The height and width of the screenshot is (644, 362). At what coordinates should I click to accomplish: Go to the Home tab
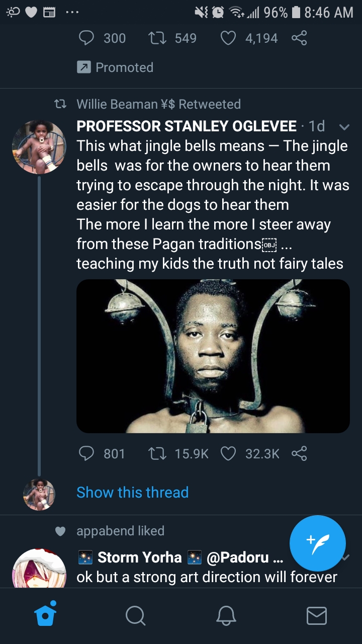coord(45,614)
